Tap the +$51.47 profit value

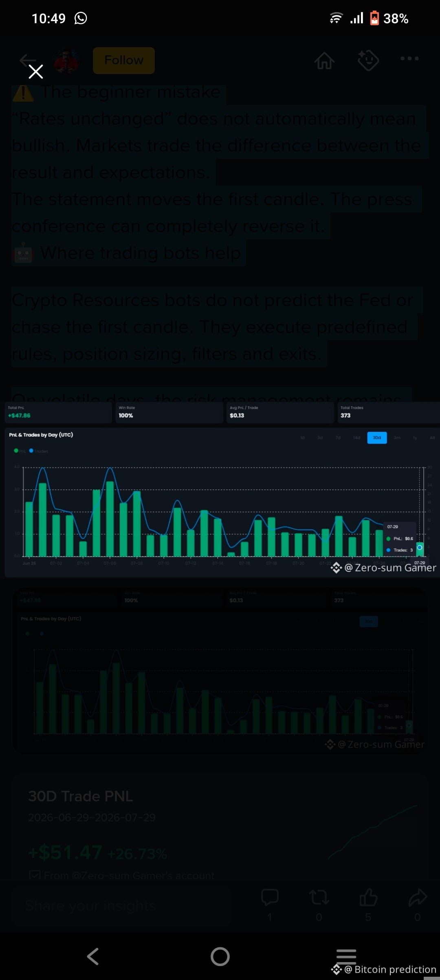[65, 852]
